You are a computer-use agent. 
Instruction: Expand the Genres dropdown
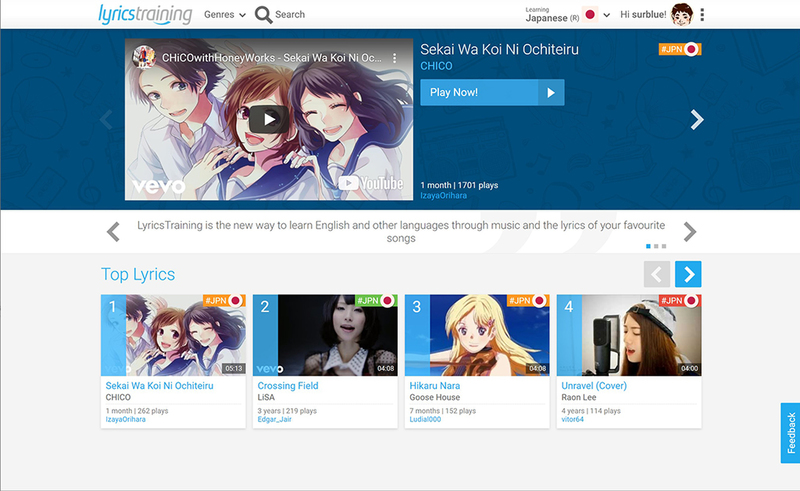coord(224,15)
